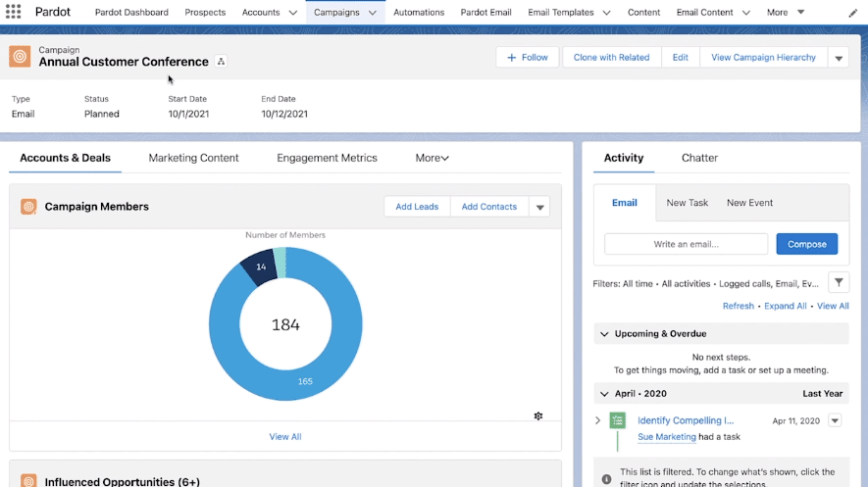Click the campaign hierarchy icon beside title

(221, 62)
